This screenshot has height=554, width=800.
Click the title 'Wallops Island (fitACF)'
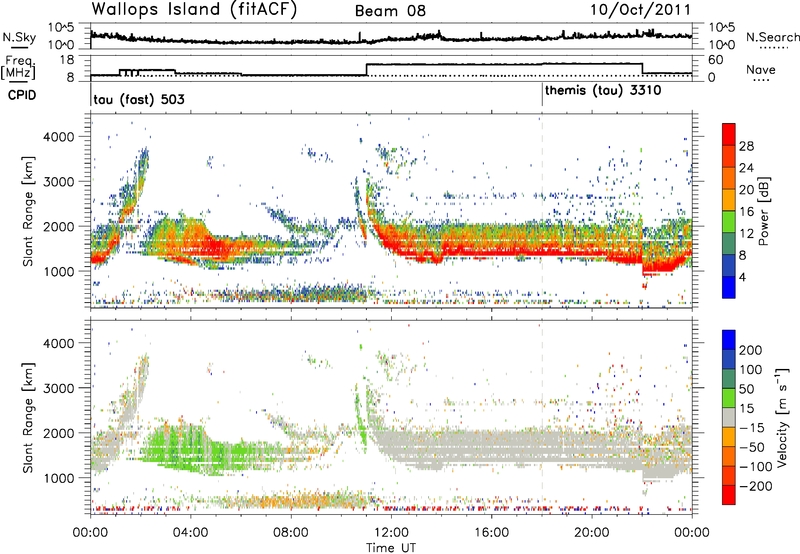(194, 9)
